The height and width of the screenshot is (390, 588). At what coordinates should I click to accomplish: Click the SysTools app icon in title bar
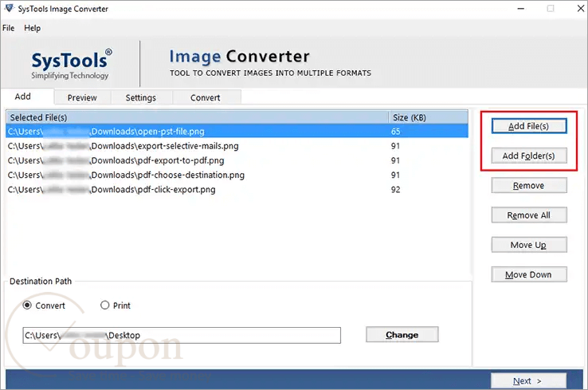[9, 8]
